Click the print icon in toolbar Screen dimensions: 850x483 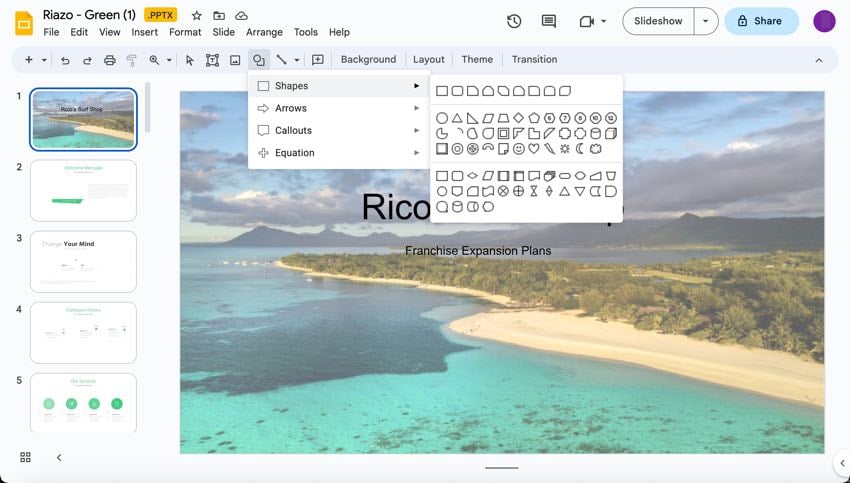[x=109, y=60]
